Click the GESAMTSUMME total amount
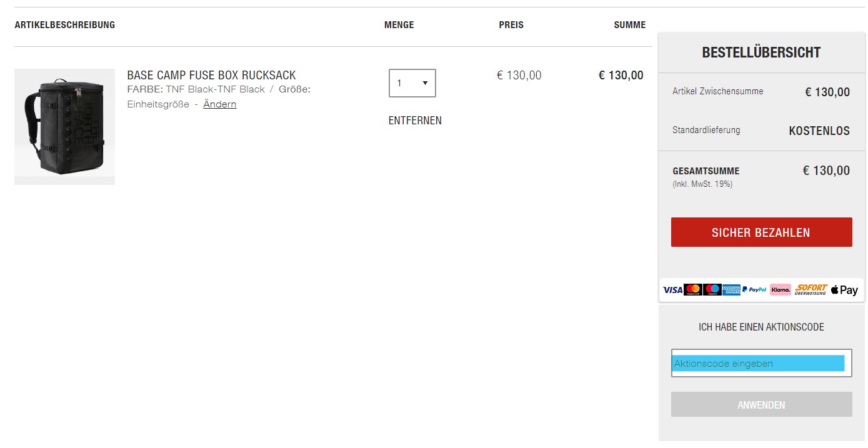868x448 pixels. pos(826,171)
